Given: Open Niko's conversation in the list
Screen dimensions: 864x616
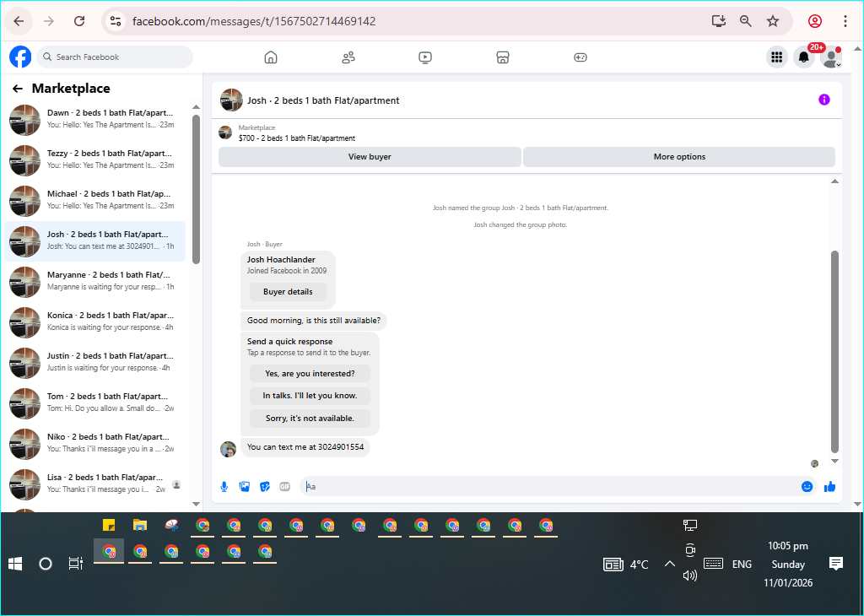Looking at the screenshot, I should 94,444.
